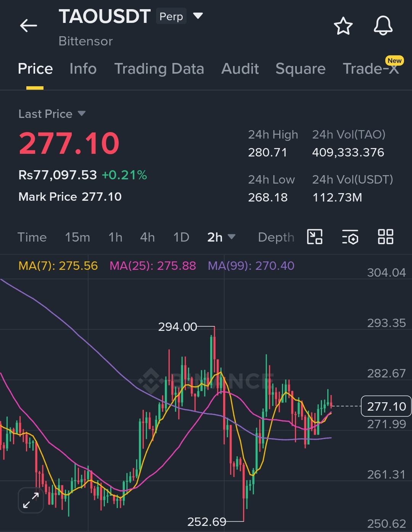Tap the Bittensor subtitle

pyautogui.click(x=85, y=41)
